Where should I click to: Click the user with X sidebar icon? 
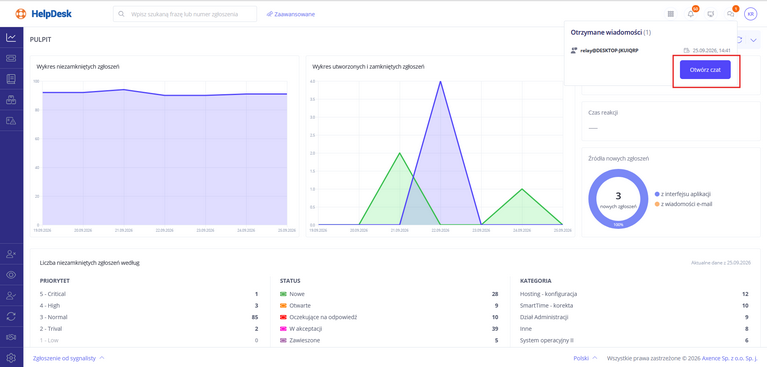pos(11,254)
